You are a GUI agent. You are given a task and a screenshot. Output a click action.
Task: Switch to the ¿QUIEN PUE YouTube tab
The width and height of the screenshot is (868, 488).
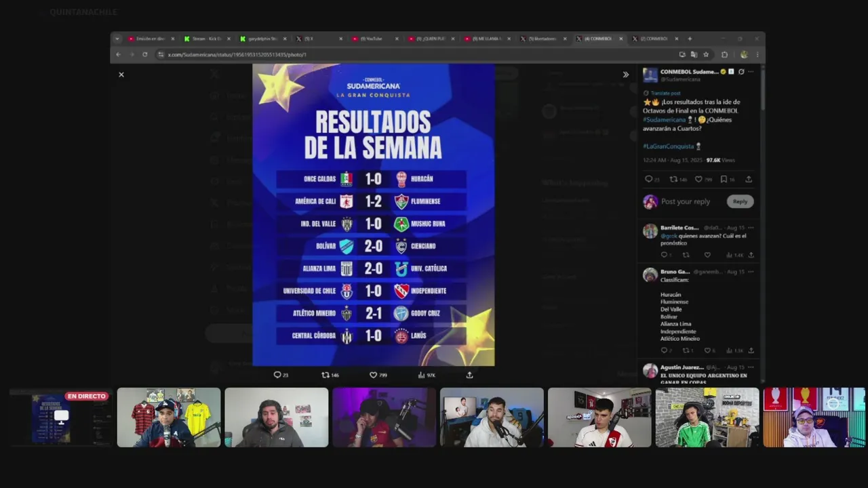pyautogui.click(x=432, y=39)
